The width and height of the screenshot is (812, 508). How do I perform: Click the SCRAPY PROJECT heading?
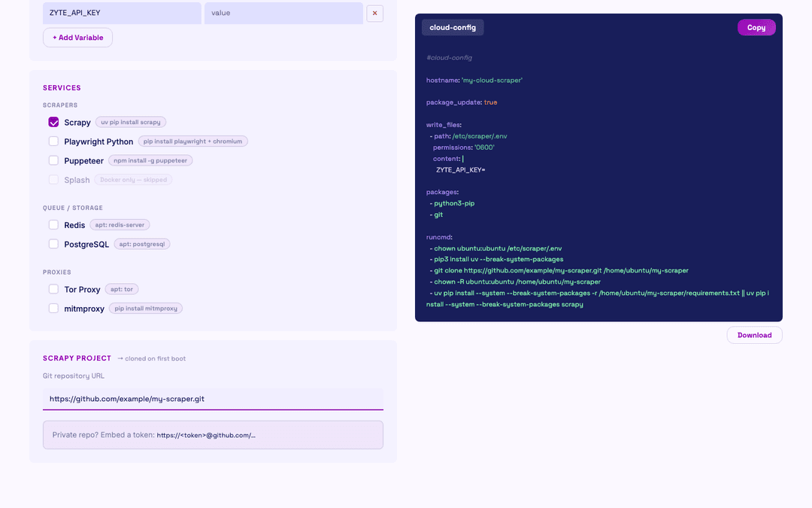coord(77,358)
